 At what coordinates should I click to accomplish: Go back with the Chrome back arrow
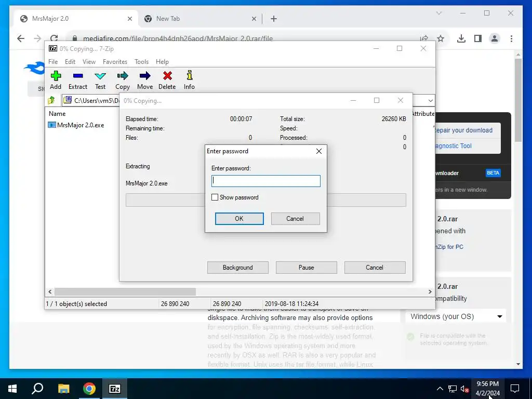pyautogui.click(x=21, y=38)
